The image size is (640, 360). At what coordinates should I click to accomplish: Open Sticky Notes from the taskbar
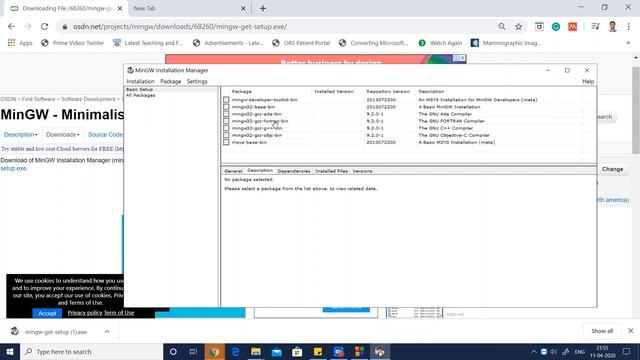(x=318, y=351)
